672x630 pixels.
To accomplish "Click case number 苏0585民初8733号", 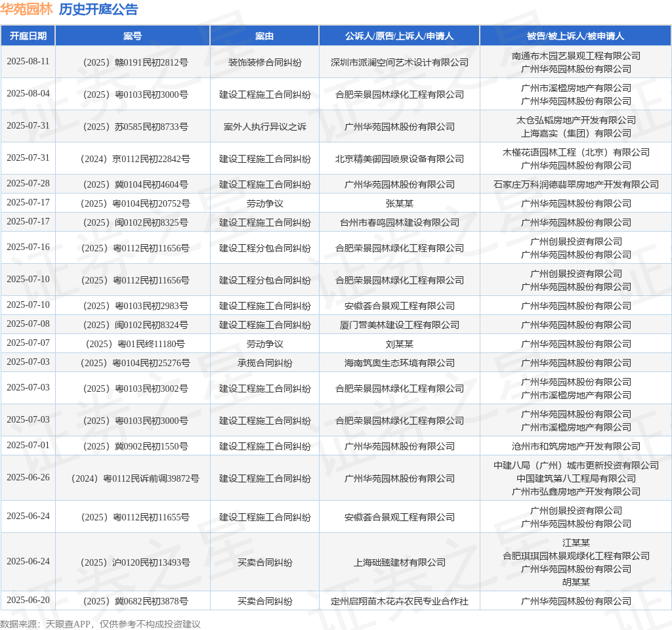I will [x=135, y=127].
